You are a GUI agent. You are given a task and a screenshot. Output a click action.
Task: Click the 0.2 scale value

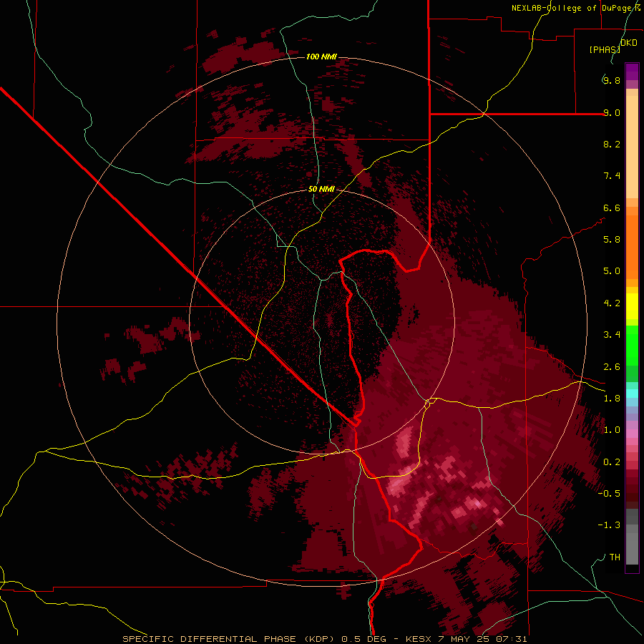(612, 462)
